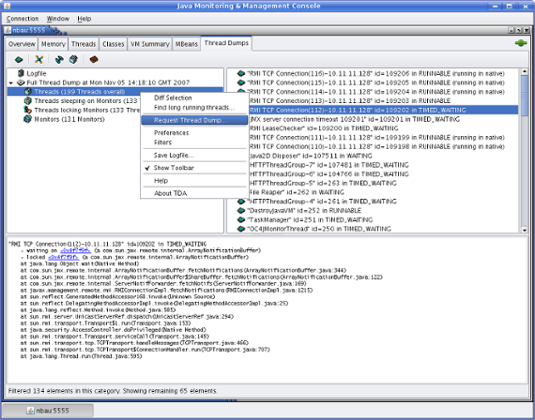535x420 pixels.
Task: Select thread 'Java2D Disposer' id=107511
Action: 310,156
